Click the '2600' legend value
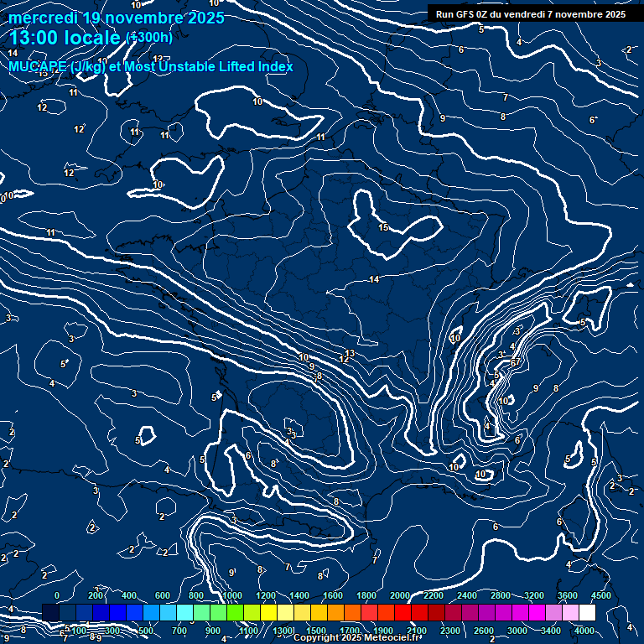Viewport: 644px width, 644px height. (x=484, y=631)
